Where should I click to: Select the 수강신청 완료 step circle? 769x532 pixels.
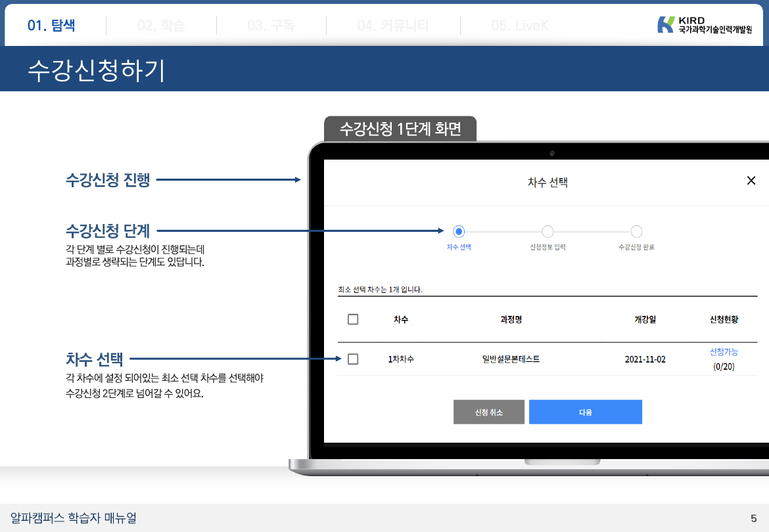pos(636,231)
